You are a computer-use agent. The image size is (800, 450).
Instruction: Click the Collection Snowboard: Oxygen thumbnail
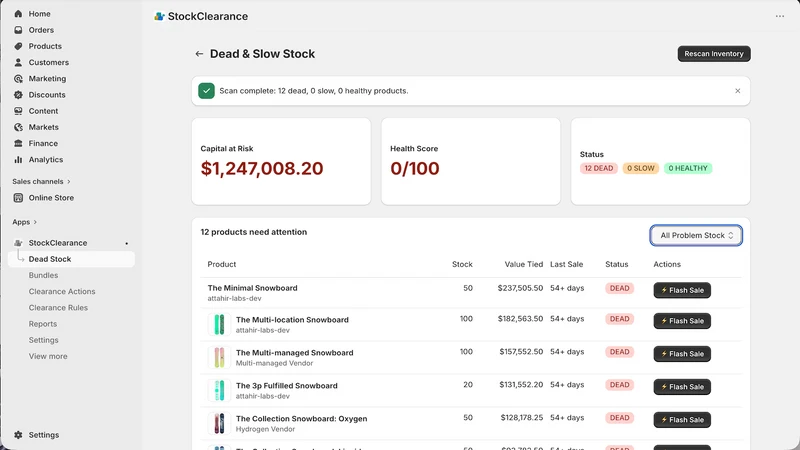219,423
